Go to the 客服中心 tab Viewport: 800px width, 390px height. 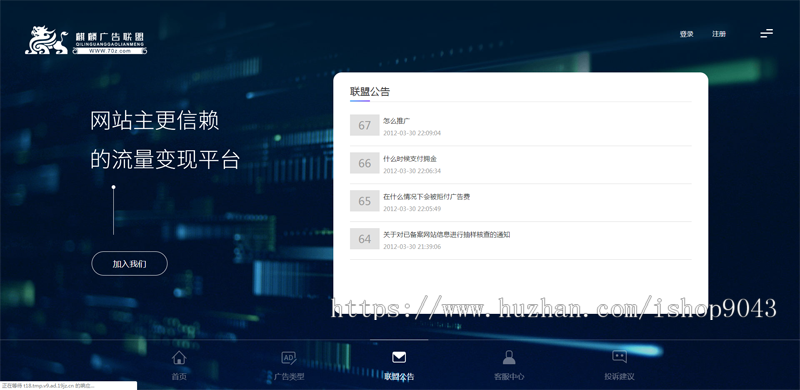(509, 377)
